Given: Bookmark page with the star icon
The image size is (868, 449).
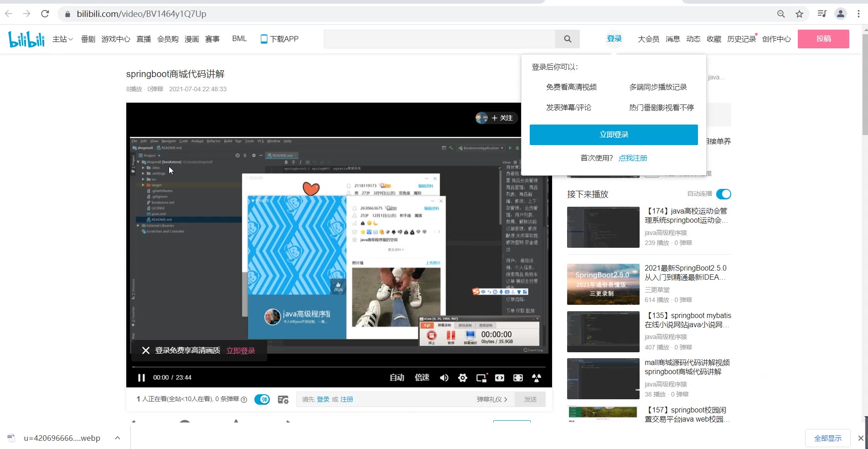Looking at the screenshot, I should [x=799, y=14].
